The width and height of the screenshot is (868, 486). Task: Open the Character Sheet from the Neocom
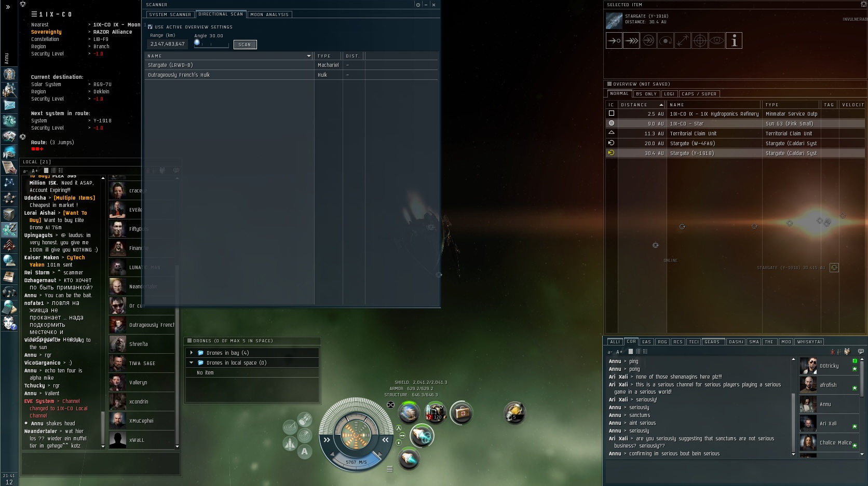pyautogui.click(x=9, y=74)
